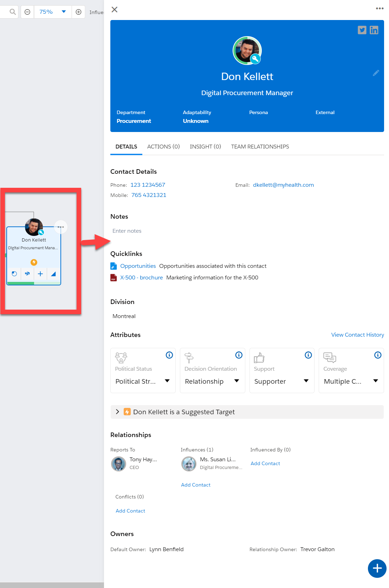Click the Opportunities document icon
Viewport: 389px width, 588px height.
(114, 266)
